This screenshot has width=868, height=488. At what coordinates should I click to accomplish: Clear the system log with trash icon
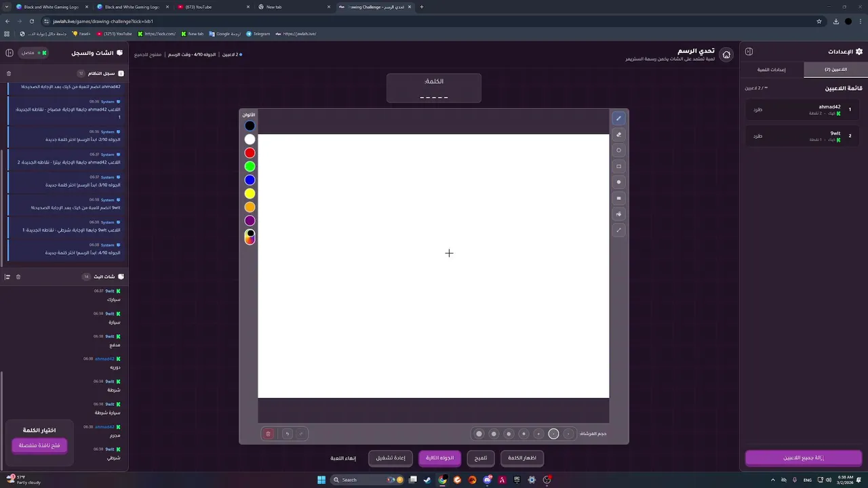9,73
